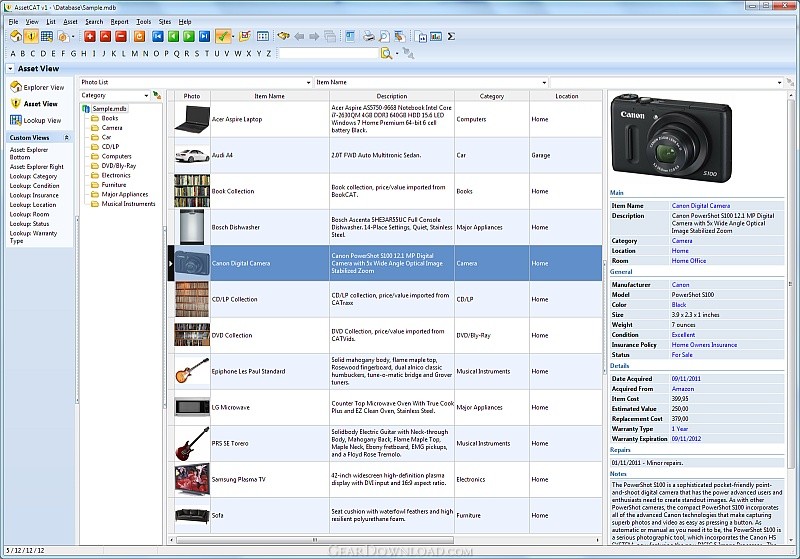Click the printer toolbar icon

368,36
